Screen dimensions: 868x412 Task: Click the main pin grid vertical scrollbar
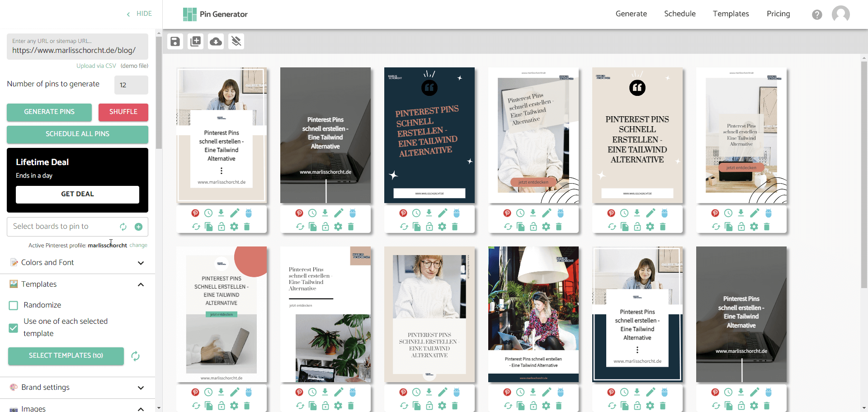coord(864,174)
